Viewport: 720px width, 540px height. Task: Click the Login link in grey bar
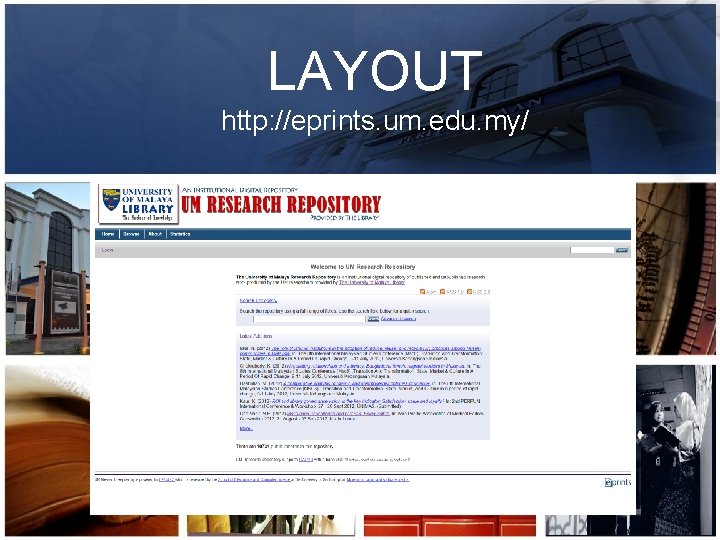tap(107, 250)
